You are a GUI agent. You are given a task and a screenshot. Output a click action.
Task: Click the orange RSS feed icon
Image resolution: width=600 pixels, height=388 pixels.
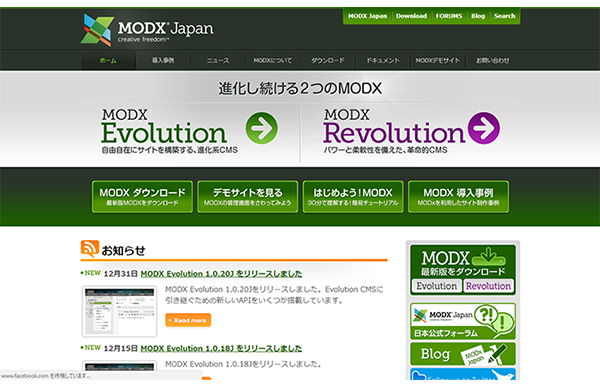90,249
